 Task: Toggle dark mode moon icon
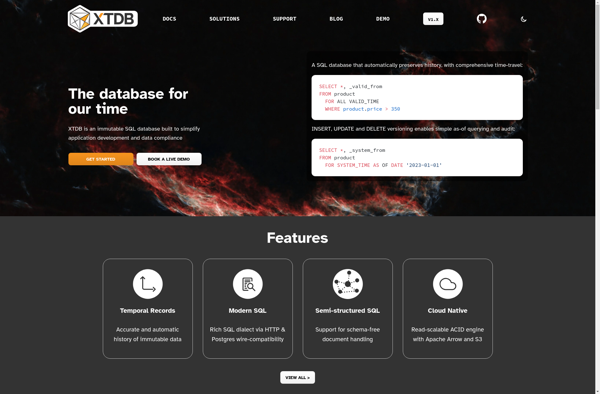click(523, 19)
